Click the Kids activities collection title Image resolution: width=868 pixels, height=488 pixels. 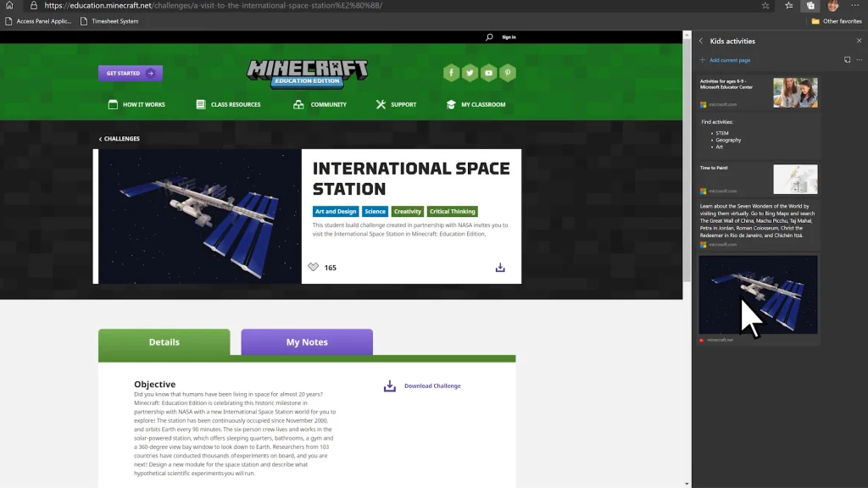coord(732,41)
